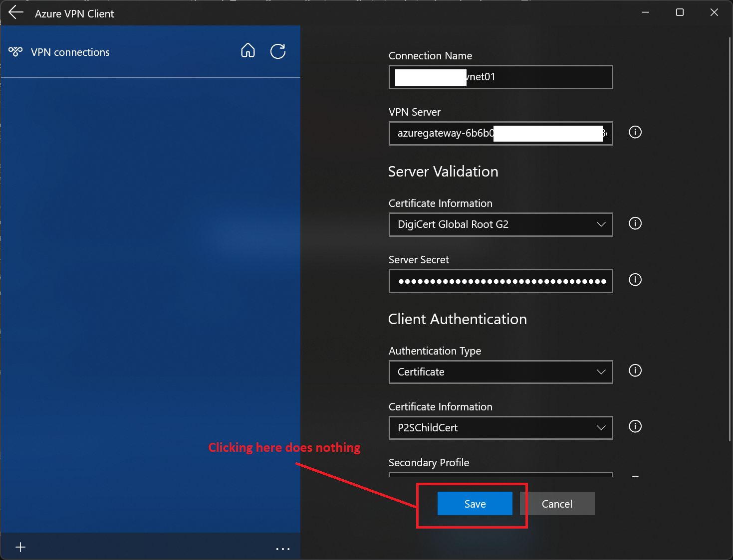Show info for P2SChildCert certificate field

635,426
